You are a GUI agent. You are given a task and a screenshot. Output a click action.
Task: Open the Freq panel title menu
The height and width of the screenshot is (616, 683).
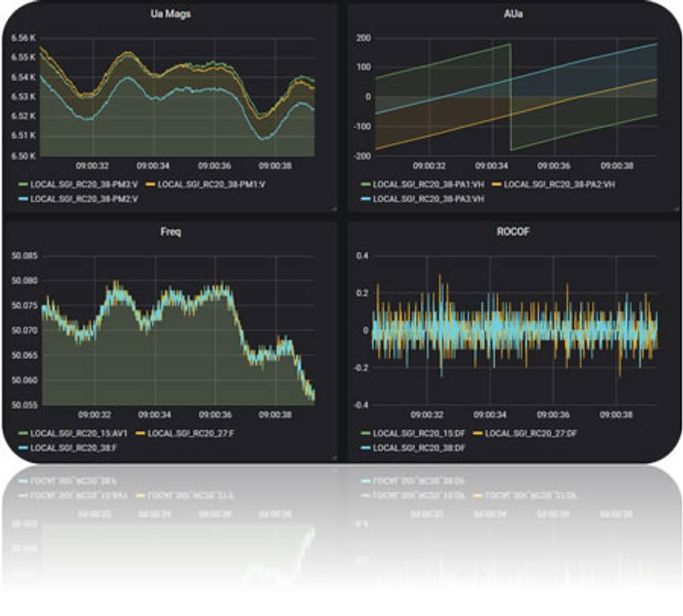170,232
